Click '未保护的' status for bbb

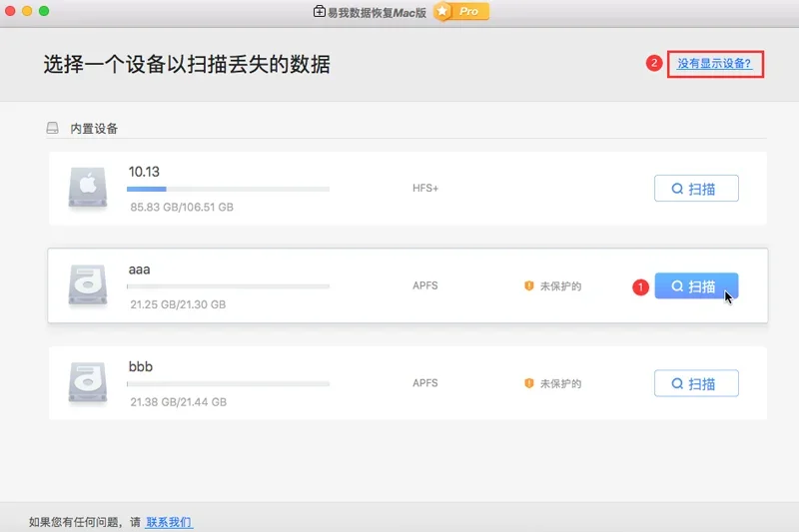tap(560, 383)
